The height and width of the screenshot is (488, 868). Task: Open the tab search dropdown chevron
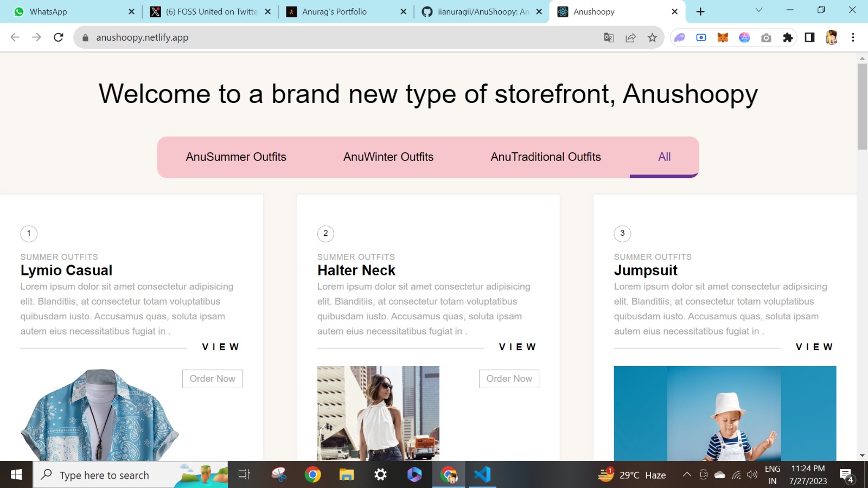click(759, 10)
